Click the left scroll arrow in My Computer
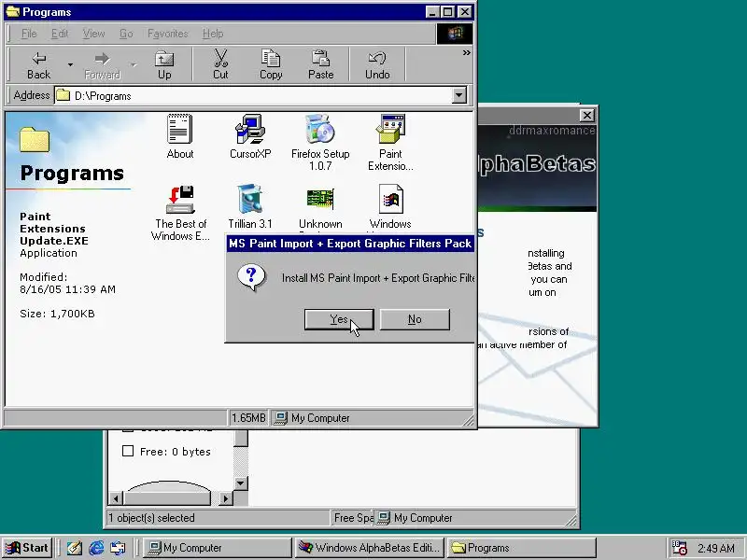Image resolution: width=747 pixels, height=560 pixels. [115, 498]
